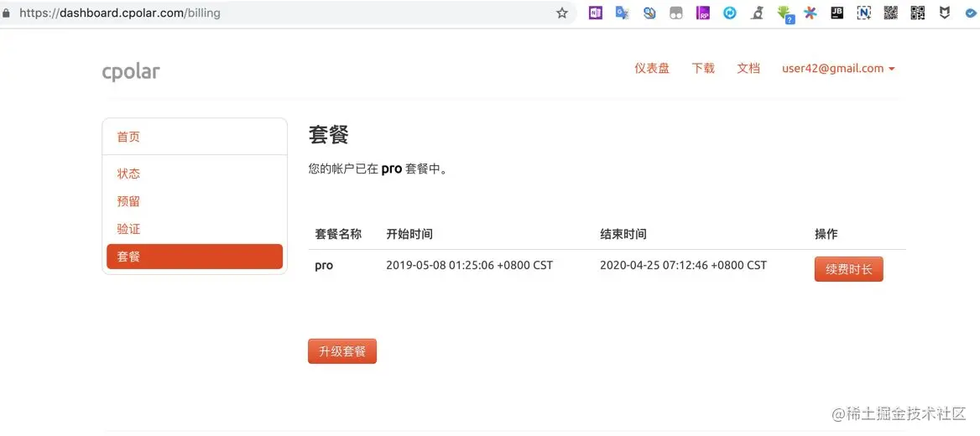This screenshot has height=436, width=980.
Task: Click the pro cell in the table
Action: 324,266
